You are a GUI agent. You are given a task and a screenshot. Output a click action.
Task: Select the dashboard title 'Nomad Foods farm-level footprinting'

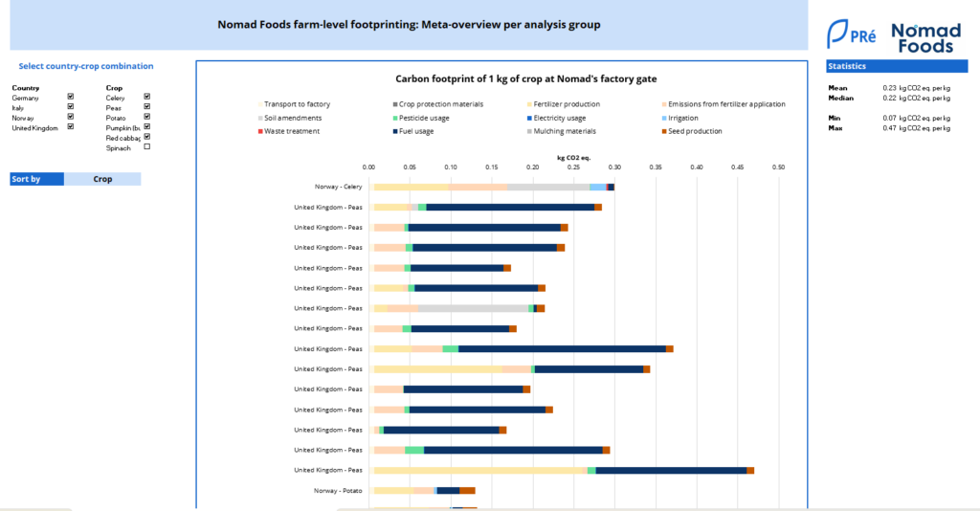[409, 25]
